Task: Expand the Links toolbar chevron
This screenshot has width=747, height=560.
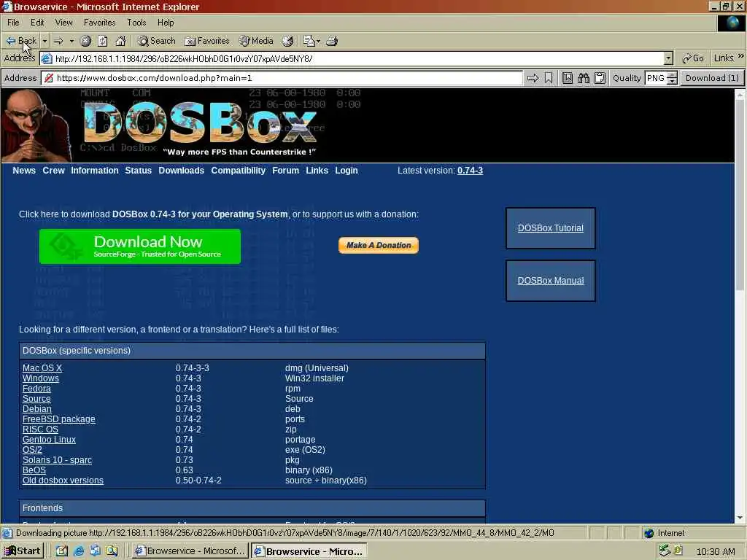Action: point(741,56)
